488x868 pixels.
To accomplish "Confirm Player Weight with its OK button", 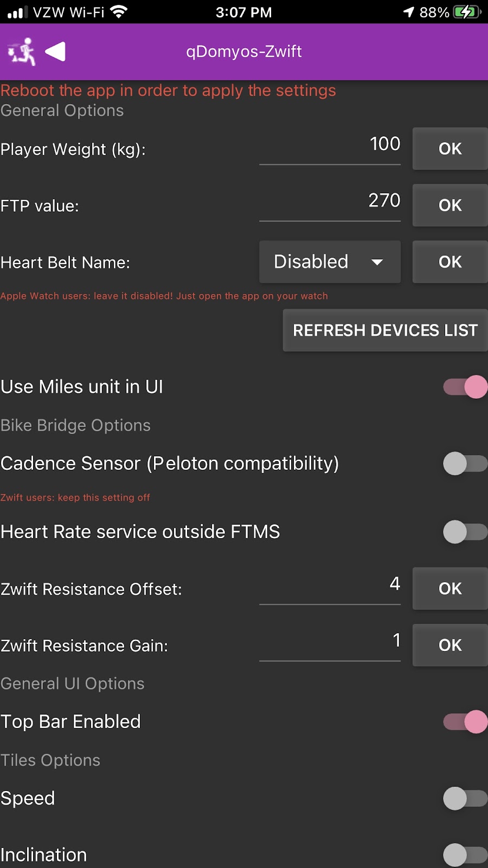I will click(x=450, y=149).
